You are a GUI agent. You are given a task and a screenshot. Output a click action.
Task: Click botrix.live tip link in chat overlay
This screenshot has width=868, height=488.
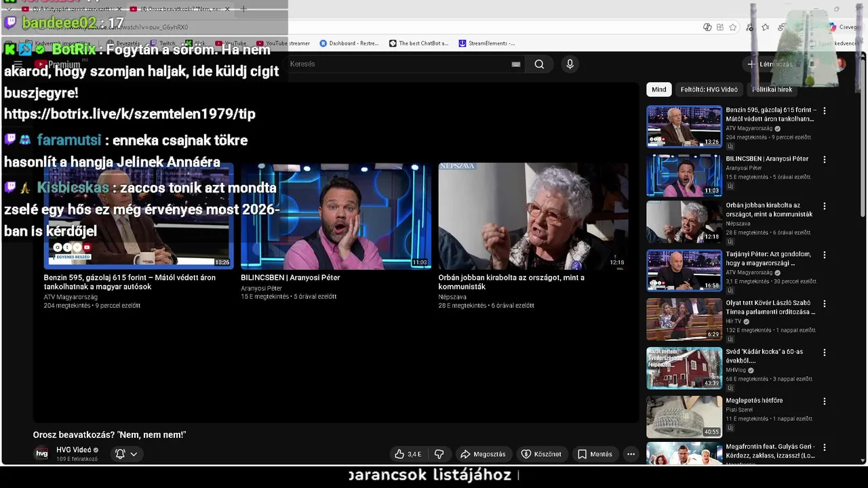tap(130, 114)
